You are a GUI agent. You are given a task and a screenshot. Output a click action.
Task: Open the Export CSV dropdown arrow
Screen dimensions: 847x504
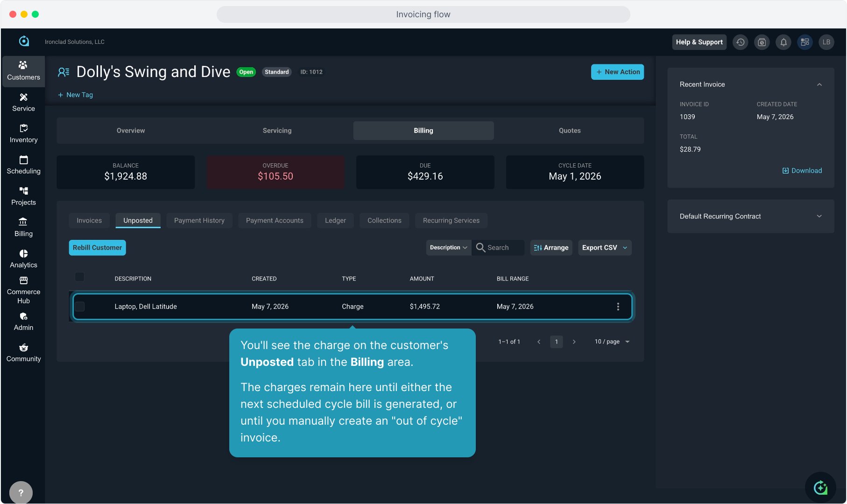[625, 248]
